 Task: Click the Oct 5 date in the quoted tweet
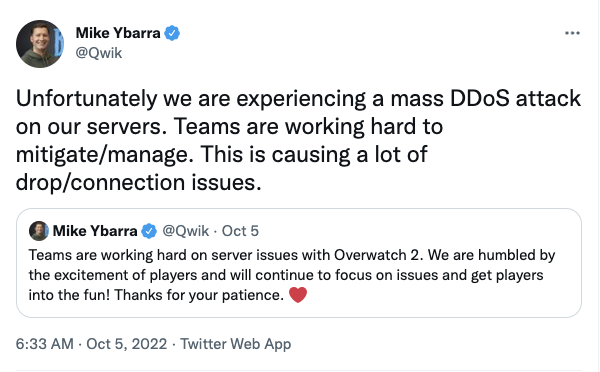click(x=240, y=231)
